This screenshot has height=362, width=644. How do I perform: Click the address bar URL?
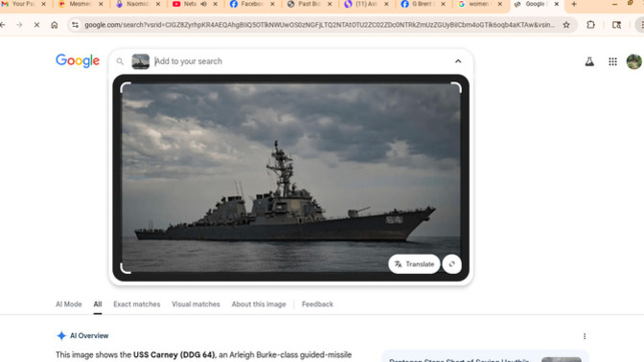(x=319, y=25)
